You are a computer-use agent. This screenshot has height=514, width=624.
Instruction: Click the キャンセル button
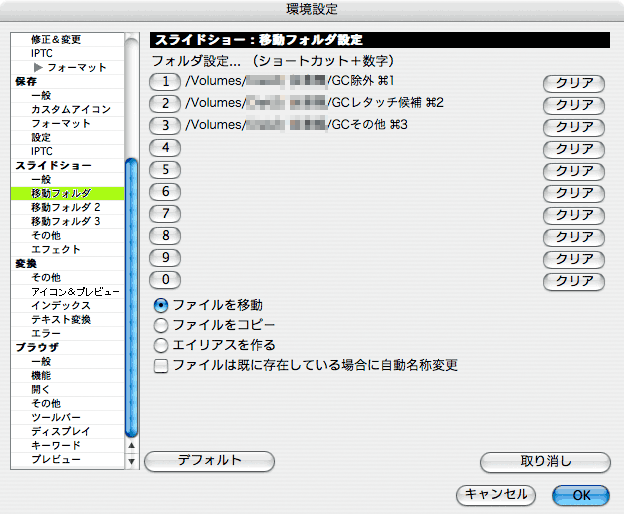tap(495, 494)
